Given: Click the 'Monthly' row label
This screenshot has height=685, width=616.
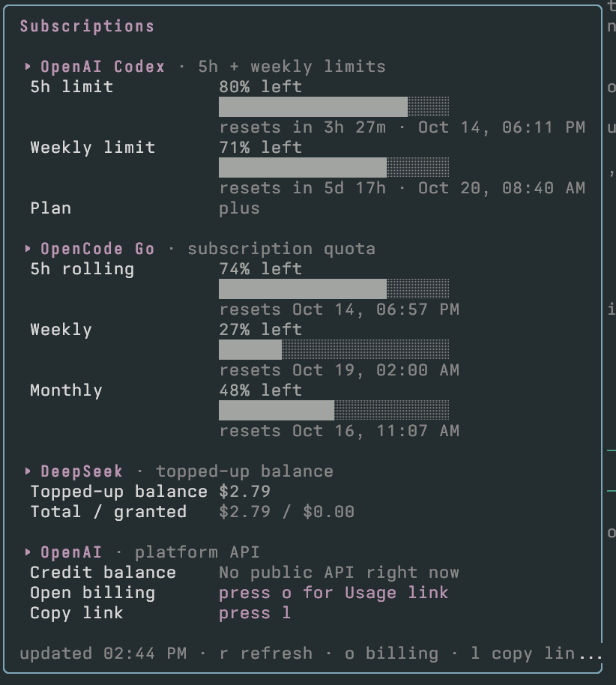Looking at the screenshot, I should point(67,390).
